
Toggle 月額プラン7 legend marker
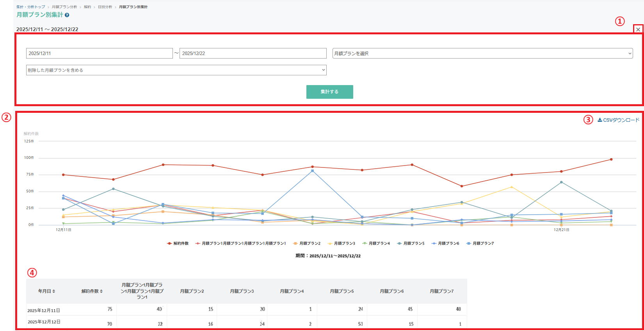[x=468, y=244]
